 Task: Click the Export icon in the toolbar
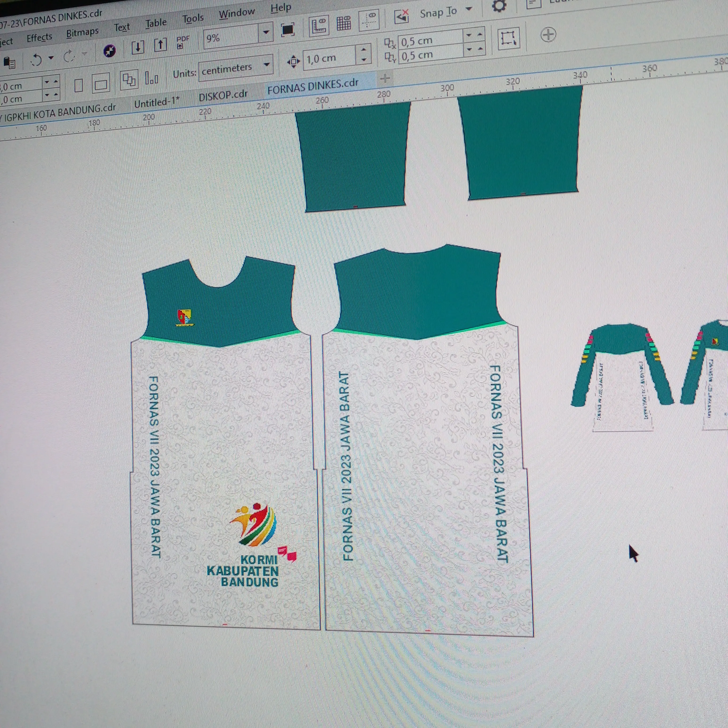coord(161,45)
